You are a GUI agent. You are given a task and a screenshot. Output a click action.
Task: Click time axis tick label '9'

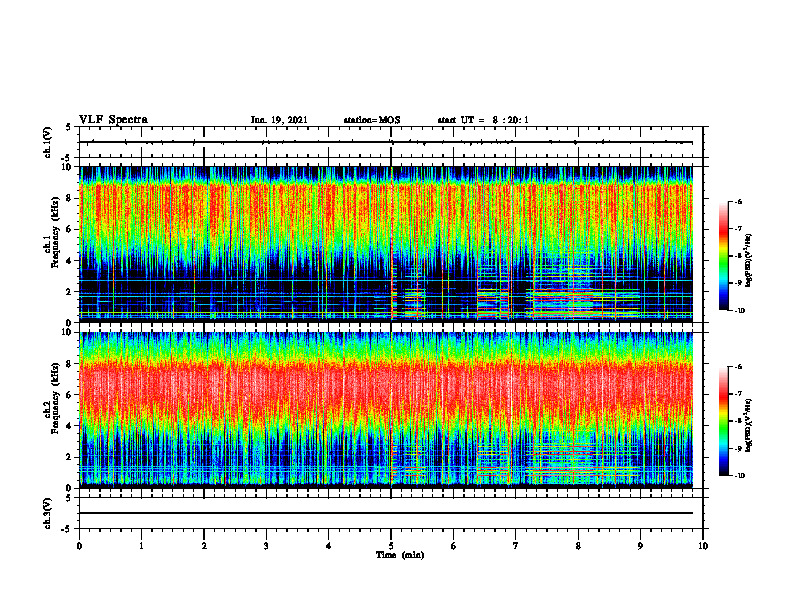(x=640, y=546)
